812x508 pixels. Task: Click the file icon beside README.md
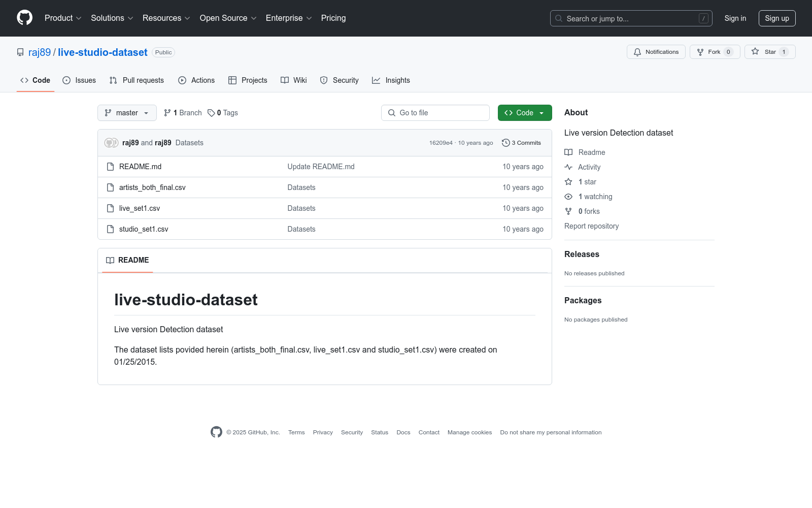tap(110, 167)
